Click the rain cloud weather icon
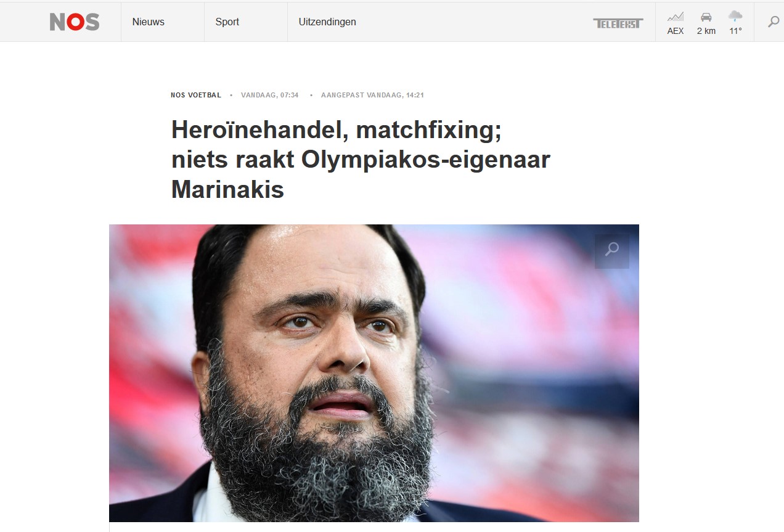Image resolution: width=784 pixels, height=532 pixels. pyautogui.click(x=735, y=16)
